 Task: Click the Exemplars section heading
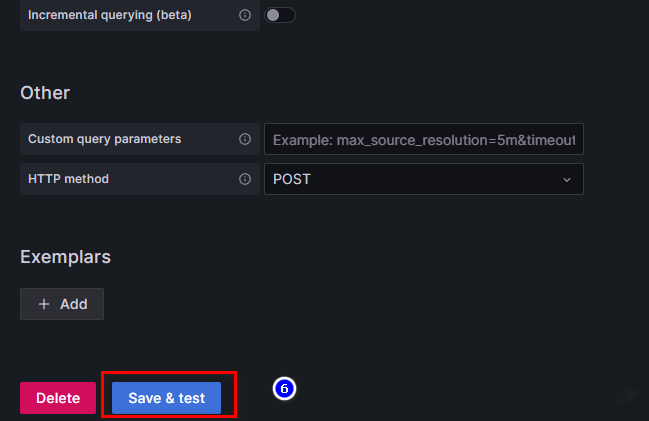point(65,257)
